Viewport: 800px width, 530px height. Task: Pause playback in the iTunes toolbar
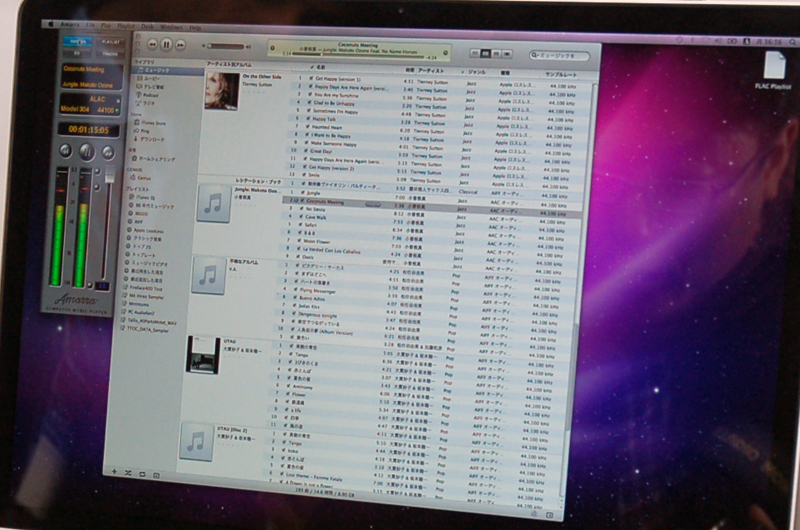pos(167,44)
